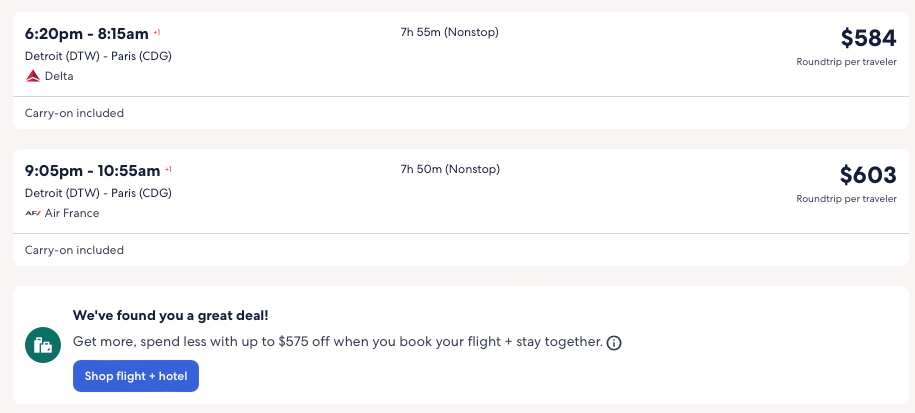Image resolution: width=915 pixels, height=413 pixels.
Task: Click the Air France logo icon
Action: [33, 213]
